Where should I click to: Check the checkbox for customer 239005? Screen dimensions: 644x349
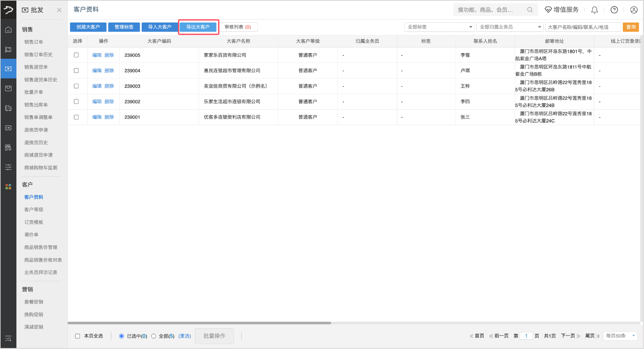(76, 55)
